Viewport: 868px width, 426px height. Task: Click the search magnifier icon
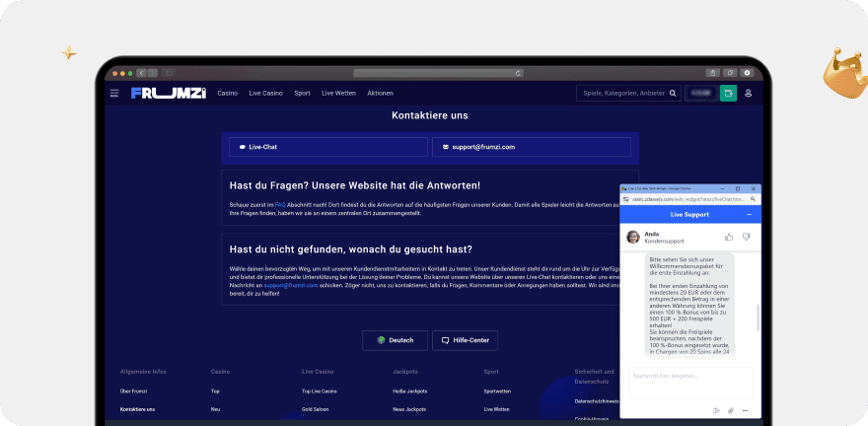pyautogui.click(x=673, y=94)
